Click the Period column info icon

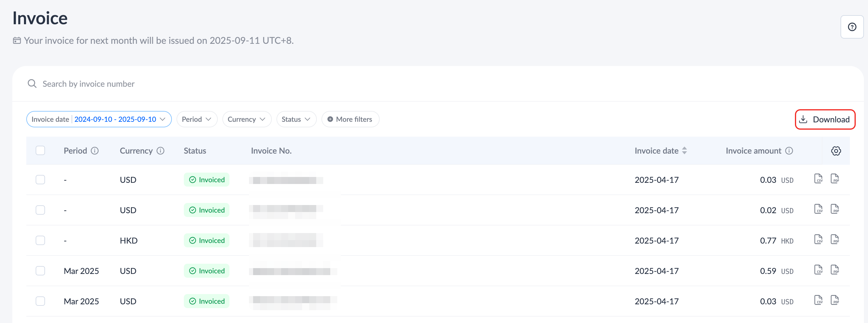coord(95,151)
